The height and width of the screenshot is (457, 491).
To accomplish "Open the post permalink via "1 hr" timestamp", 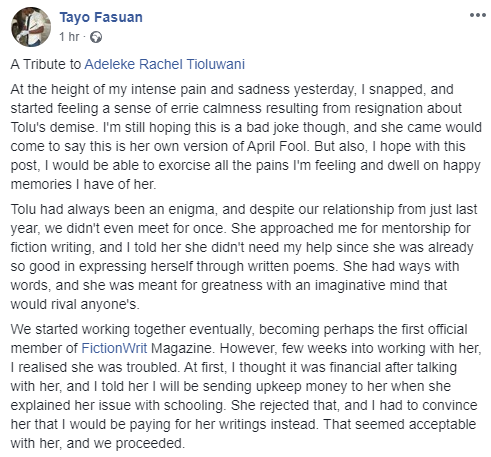I will tap(69, 37).
